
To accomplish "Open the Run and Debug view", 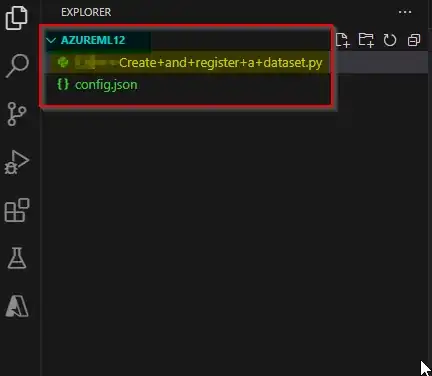I will pos(17,162).
